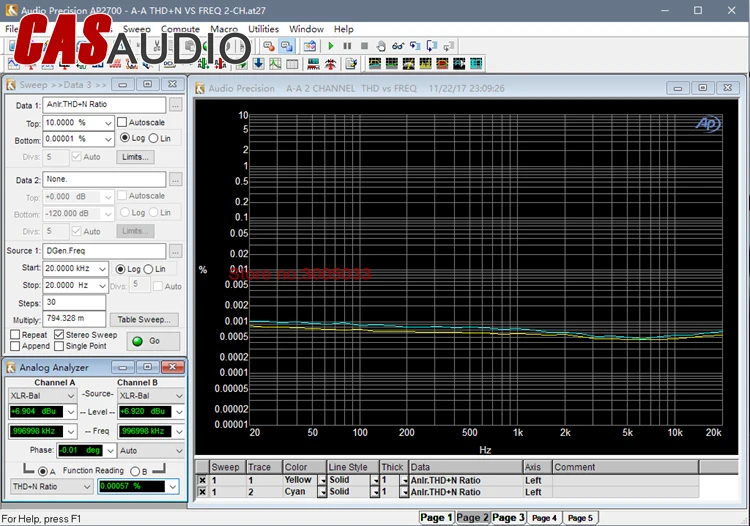This screenshot has height=526, width=750.
Task: Open the Cyan color dropdown for trace 2
Action: click(x=323, y=492)
